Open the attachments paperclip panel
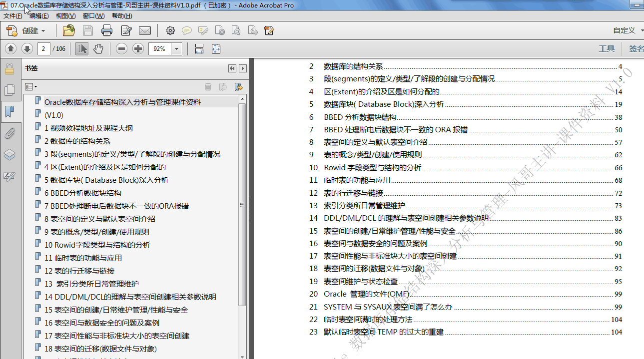The width and height of the screenshot is (644, 359). [9, 133]
